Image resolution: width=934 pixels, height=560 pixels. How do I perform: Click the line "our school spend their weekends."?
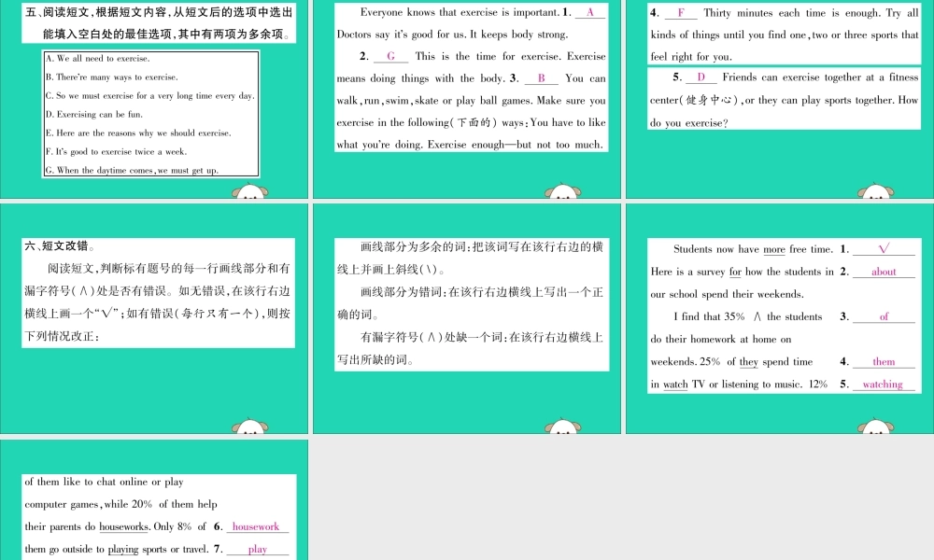coord(727,294)
